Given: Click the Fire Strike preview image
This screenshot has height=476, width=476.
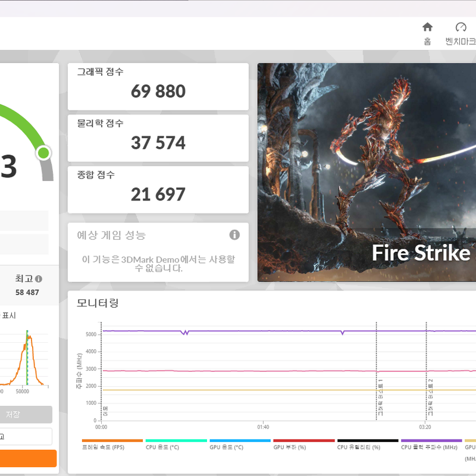Looking at the screenshot, I should point(367,173).
